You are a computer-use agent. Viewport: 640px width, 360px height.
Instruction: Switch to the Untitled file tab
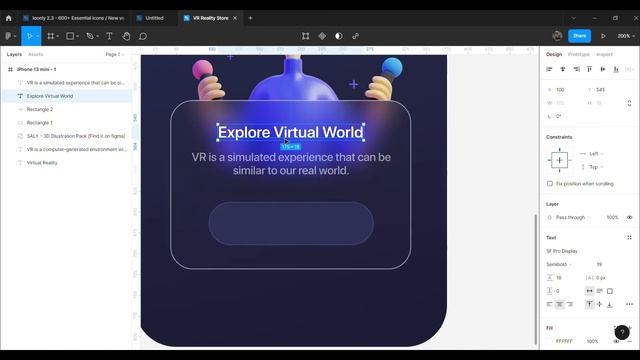pos(154,18)
